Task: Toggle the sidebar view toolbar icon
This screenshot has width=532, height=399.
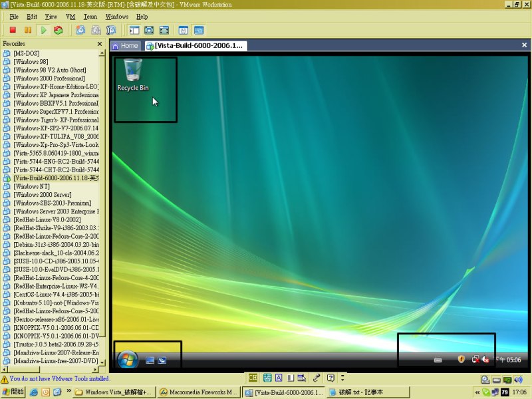Action: 134,30
